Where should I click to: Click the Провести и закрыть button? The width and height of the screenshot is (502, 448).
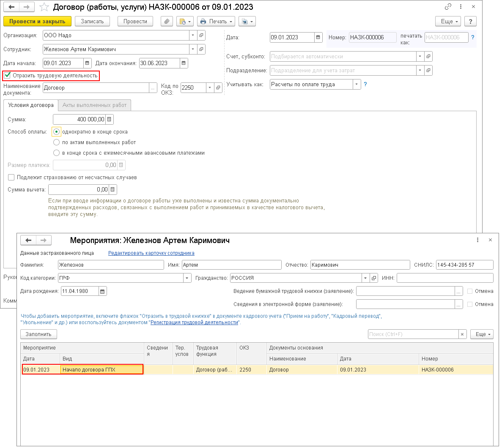(37, 22)
